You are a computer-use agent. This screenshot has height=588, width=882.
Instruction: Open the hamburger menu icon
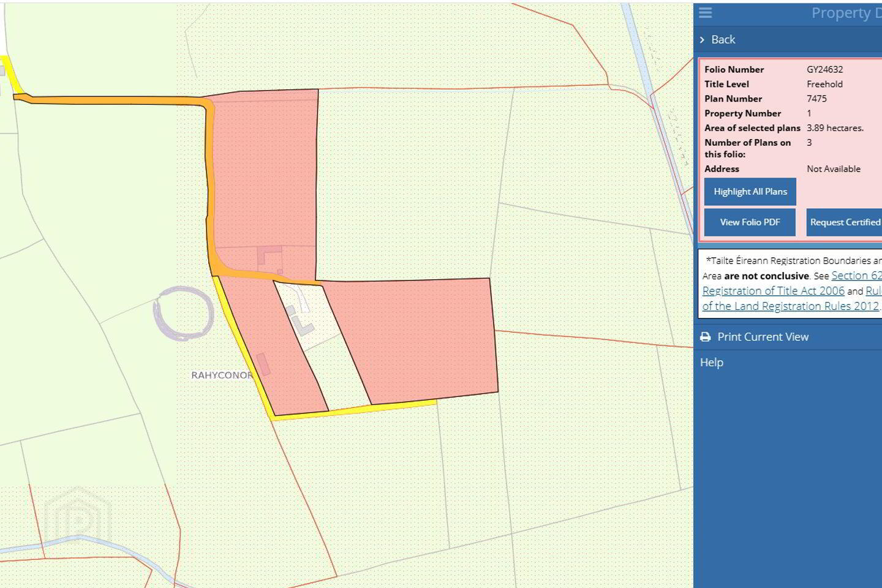point(706,13)
